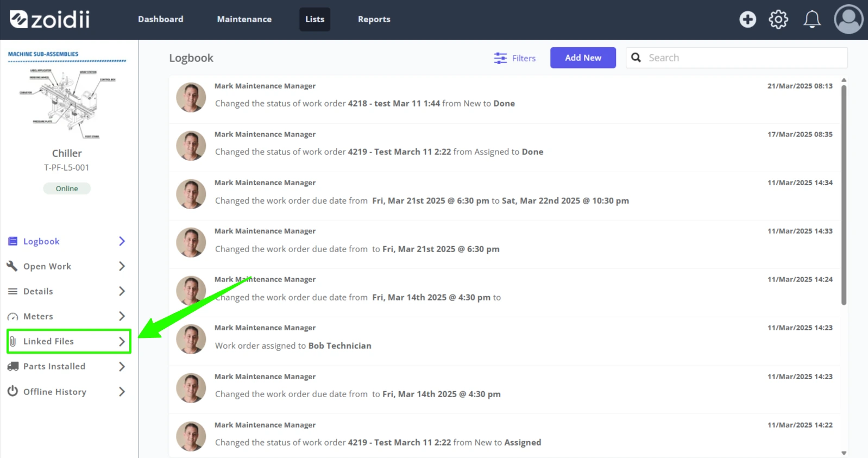
Task: Expand the Logbook sidebar chevron
Action: (x=122, y=241)
